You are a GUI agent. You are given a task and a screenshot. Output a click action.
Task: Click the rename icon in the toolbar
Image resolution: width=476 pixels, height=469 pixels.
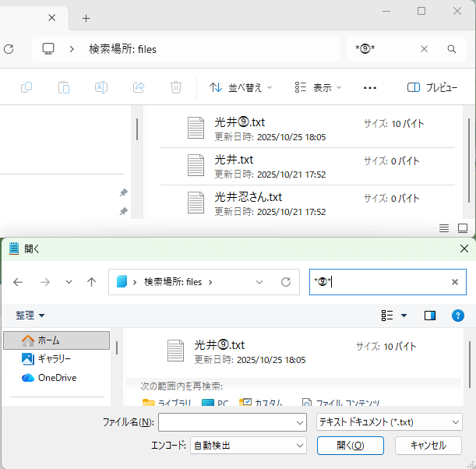click(101, 87)
